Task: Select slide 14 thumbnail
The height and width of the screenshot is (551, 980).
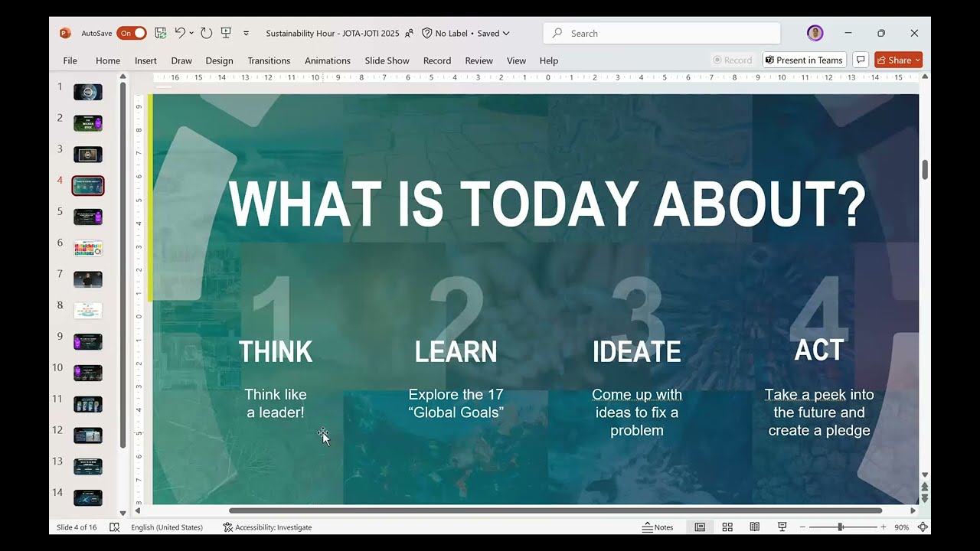Action: coord(88,497)
